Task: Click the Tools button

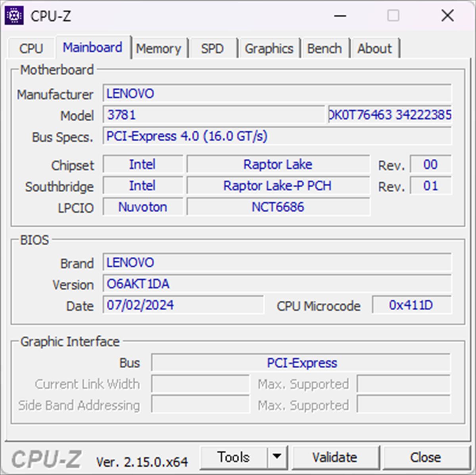Action: (234, 457)
